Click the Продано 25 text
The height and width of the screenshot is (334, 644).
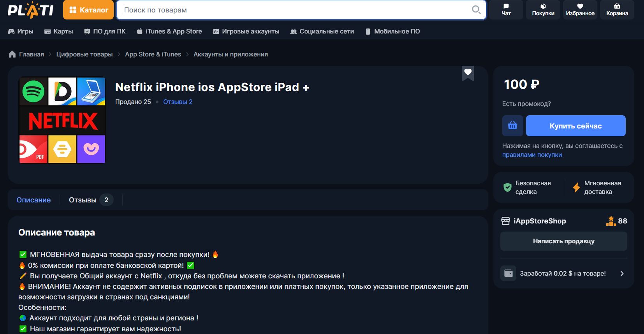click(x=133, y=102)
